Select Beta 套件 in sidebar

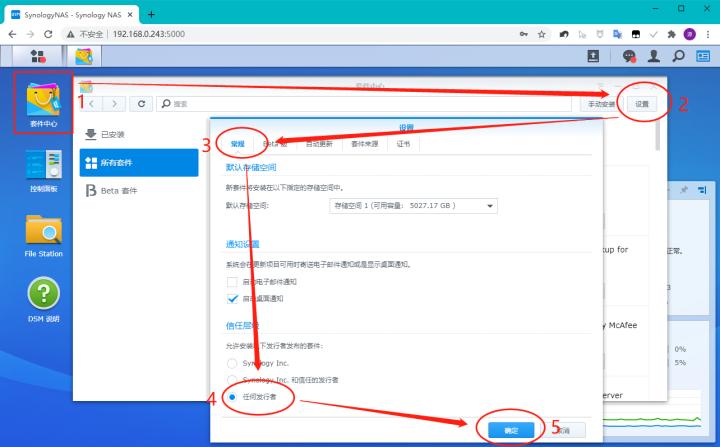point(139,191)
